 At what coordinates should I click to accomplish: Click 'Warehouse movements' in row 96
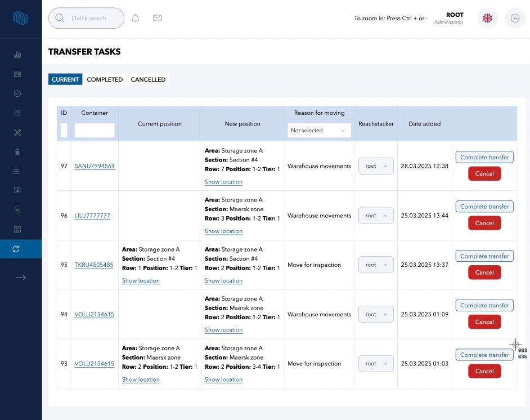pos(320,216)
